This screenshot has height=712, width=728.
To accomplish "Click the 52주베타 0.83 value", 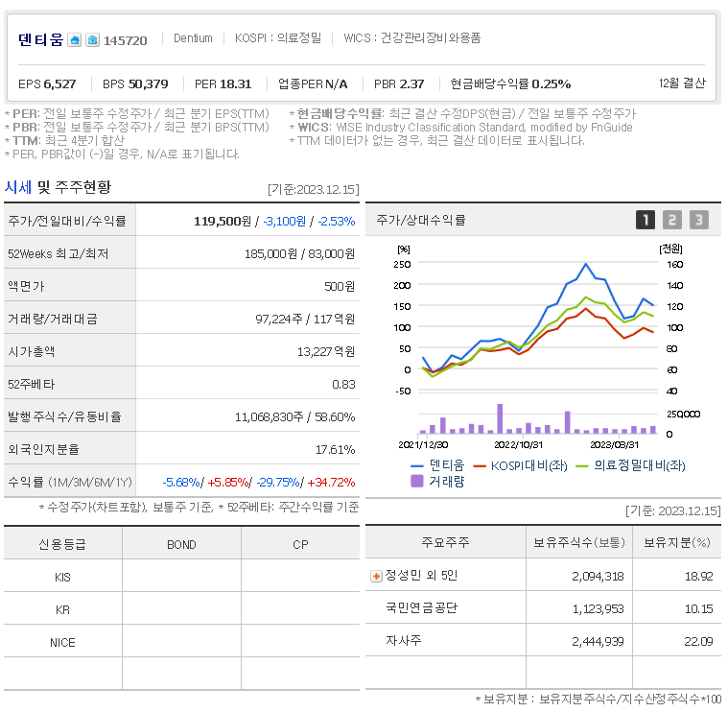I will [x=343, y=385].
